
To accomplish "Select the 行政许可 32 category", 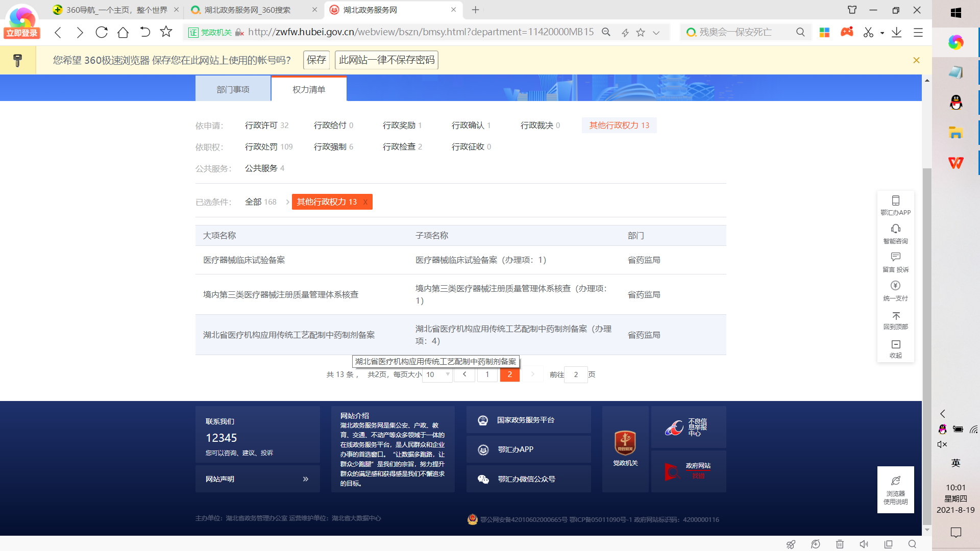I will (266, 126).
